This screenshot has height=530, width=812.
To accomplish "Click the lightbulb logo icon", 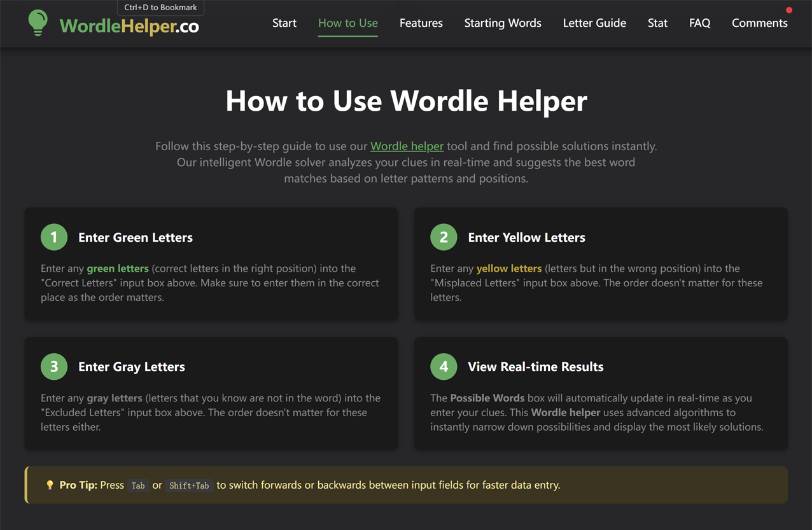I will point(38,23).
